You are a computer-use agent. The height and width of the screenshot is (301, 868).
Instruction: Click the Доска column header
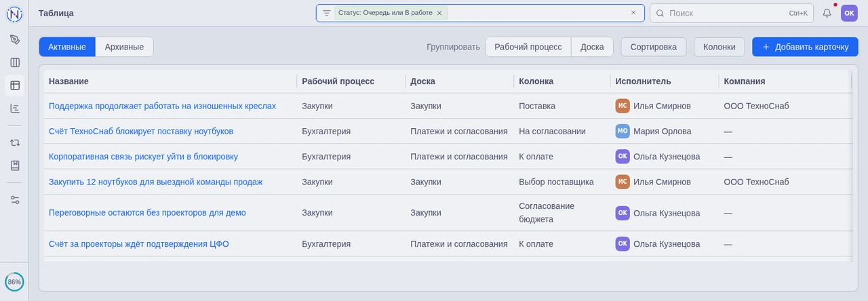click(459, 81)
